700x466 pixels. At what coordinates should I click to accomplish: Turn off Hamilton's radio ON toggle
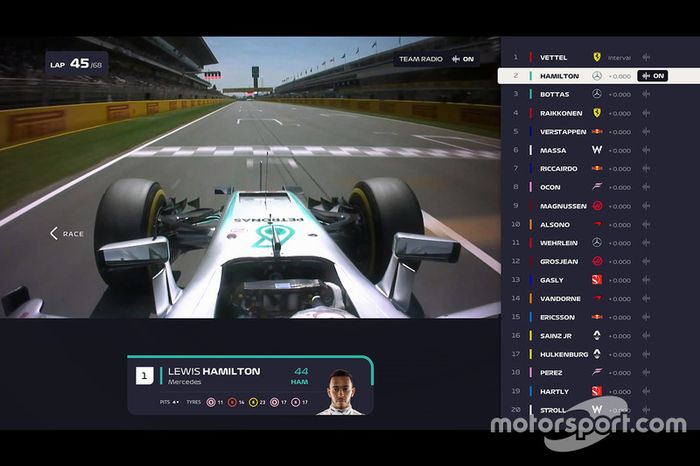pos(653,76)
